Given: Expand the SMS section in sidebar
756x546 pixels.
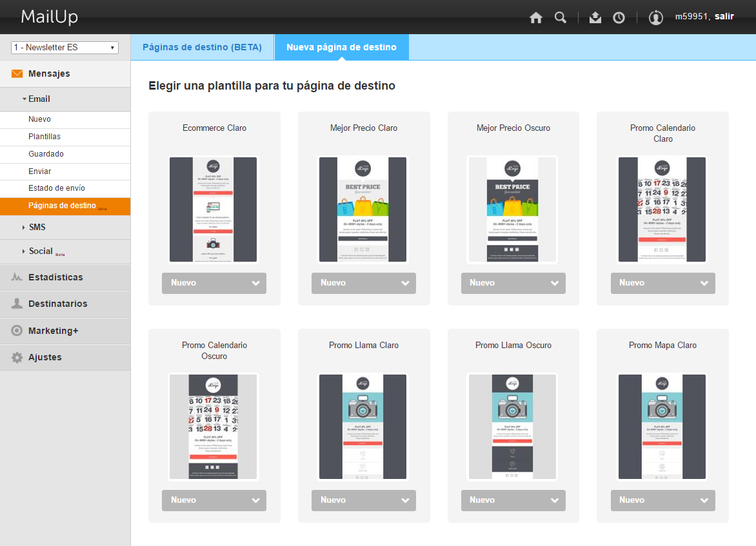Looking at the screenshot, I should point(37,227).
